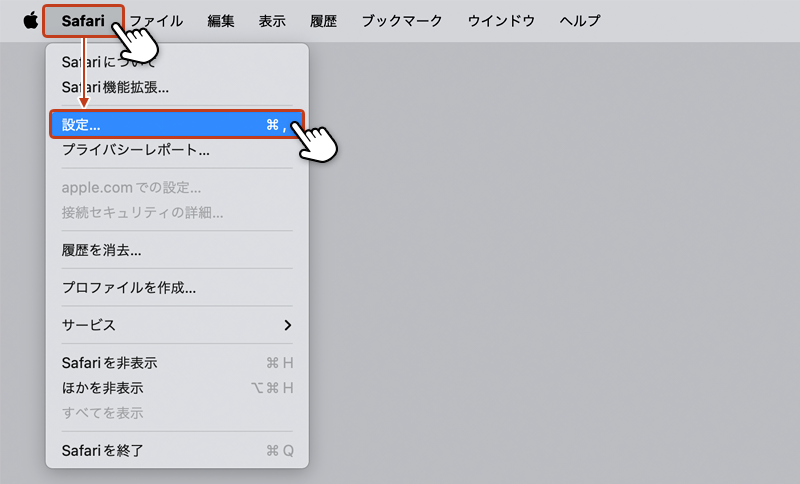Quit via Safariを終了 entry
This screenshot has width=800, height=484.
click(177, 451)
